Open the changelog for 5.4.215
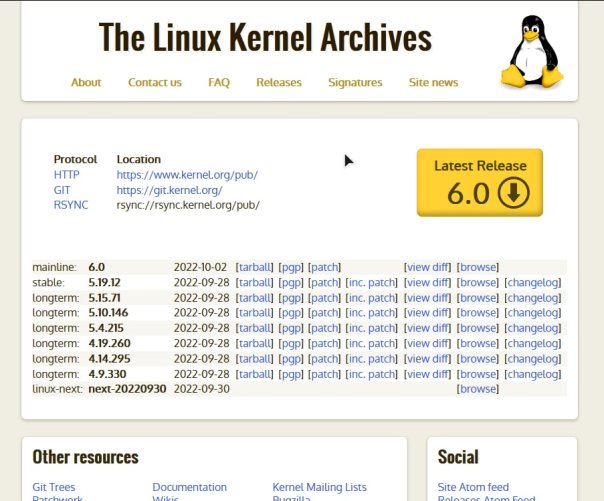 coord(533,328)
